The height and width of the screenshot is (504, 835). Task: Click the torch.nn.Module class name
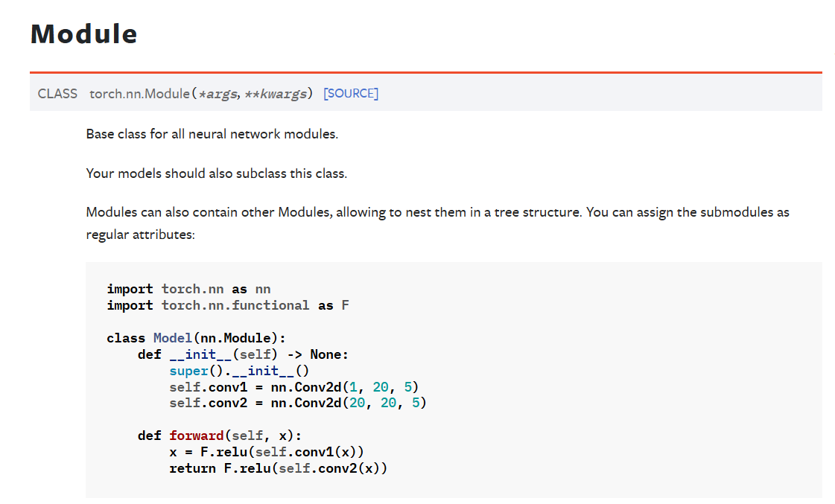click(x=140, y=94)
